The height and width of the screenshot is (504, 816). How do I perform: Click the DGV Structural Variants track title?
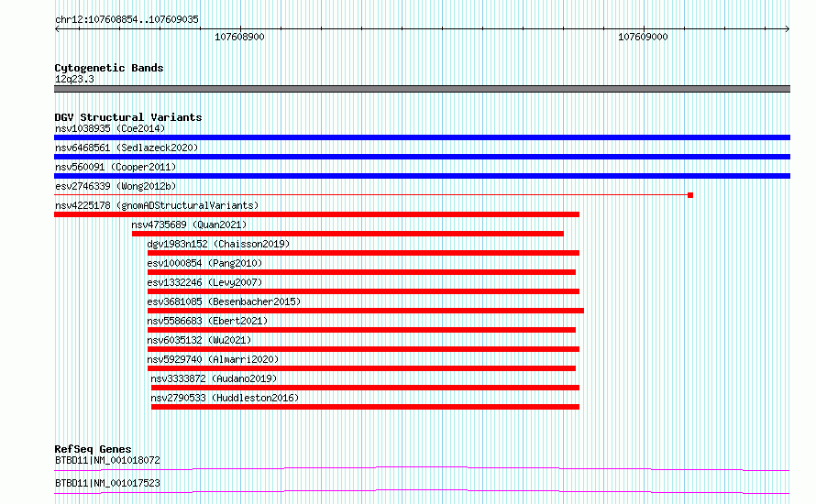click(128, 117)
